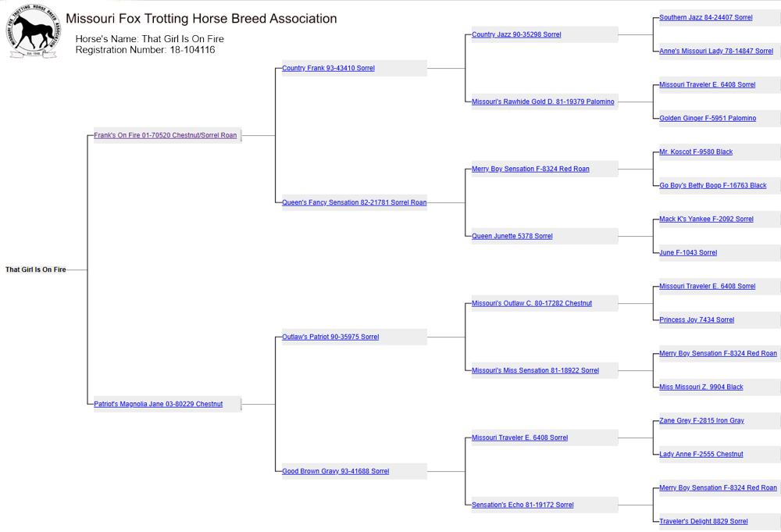This screenshot has width=781, height=532.
Task: View the Queen Junette 5378 Sorrel link
Action: pos(512,236)
